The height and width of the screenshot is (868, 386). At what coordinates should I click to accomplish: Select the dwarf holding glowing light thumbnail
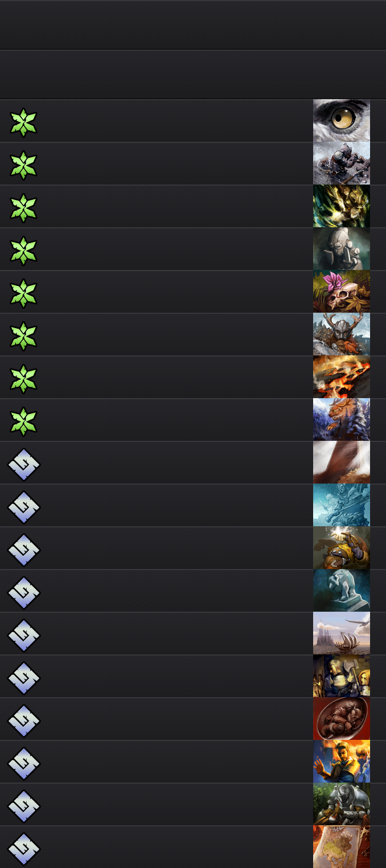tap(342, 548)
